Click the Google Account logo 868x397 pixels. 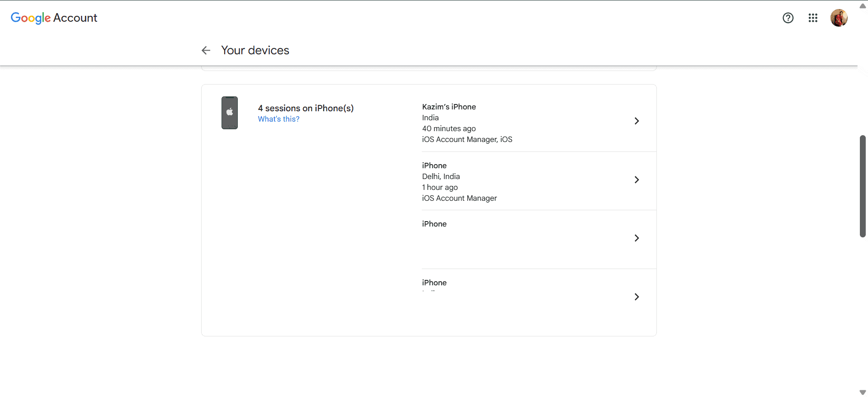54,18
